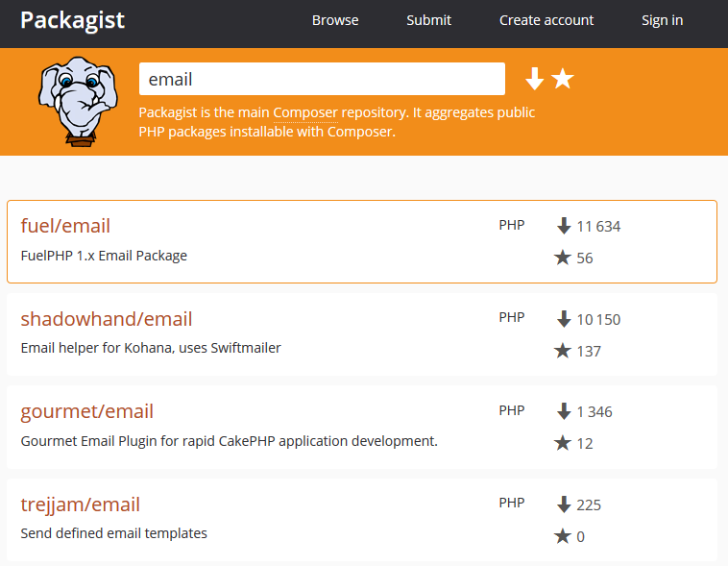
Task: Click download icon beside 10 150
Action: [x=564, y=319]
